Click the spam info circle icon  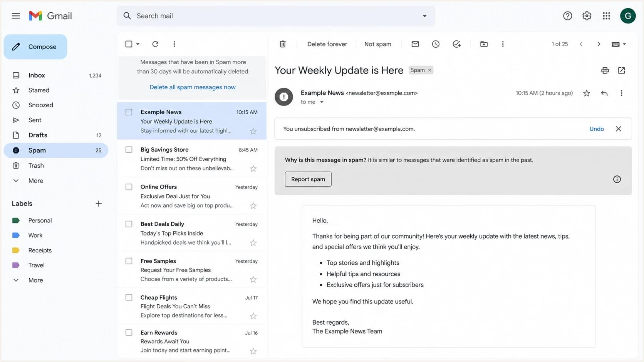click(617, 179)
